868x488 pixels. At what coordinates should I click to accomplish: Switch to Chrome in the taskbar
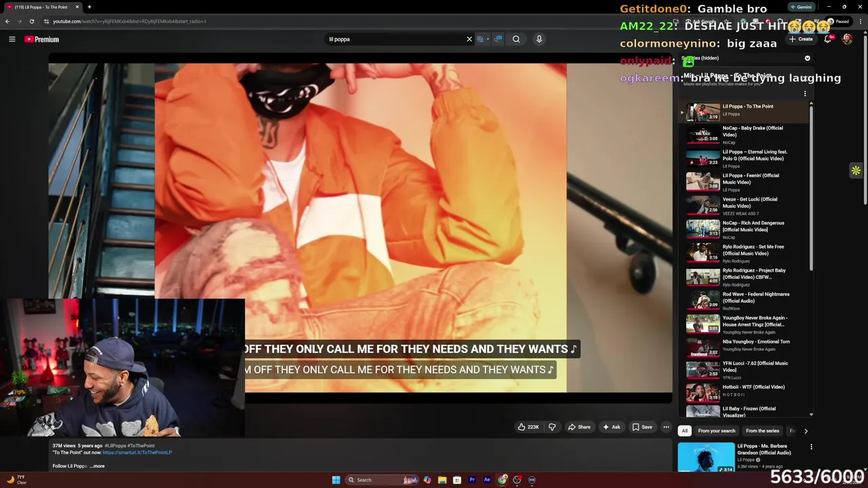(502, 480)
